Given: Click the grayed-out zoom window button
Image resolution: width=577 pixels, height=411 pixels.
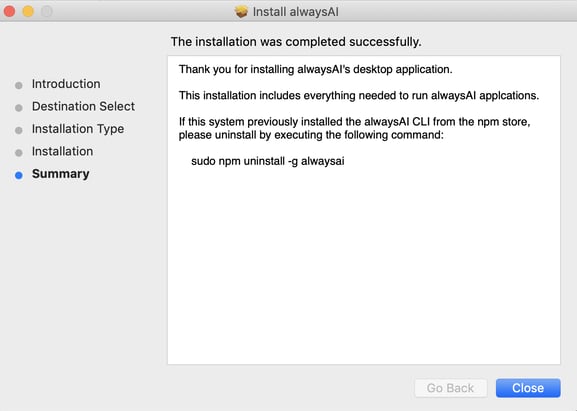Looking at the screenshot, I should [x=47, y=11].
